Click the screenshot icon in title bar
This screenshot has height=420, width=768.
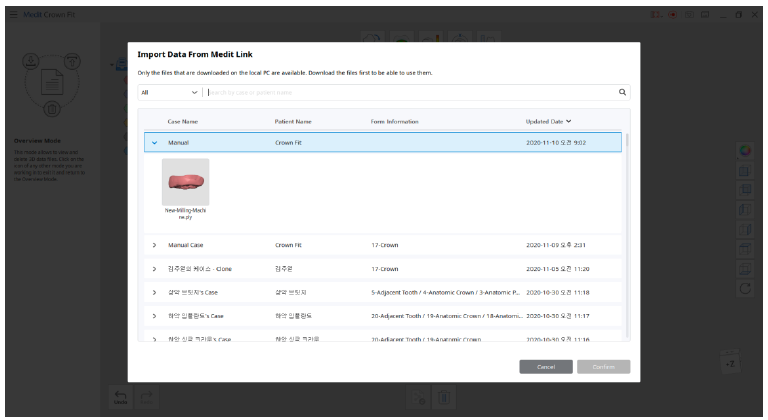pyautogui.click(x=689, y=15)
